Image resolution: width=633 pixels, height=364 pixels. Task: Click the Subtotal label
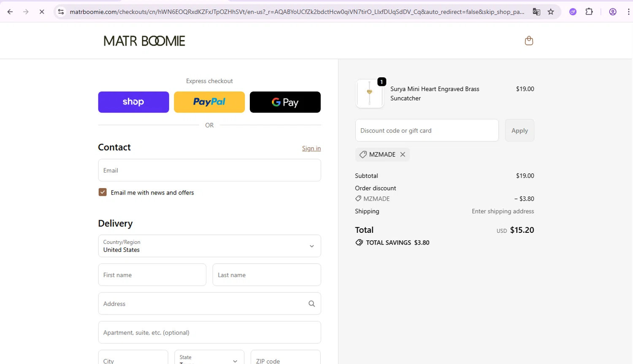pos(366,176)
